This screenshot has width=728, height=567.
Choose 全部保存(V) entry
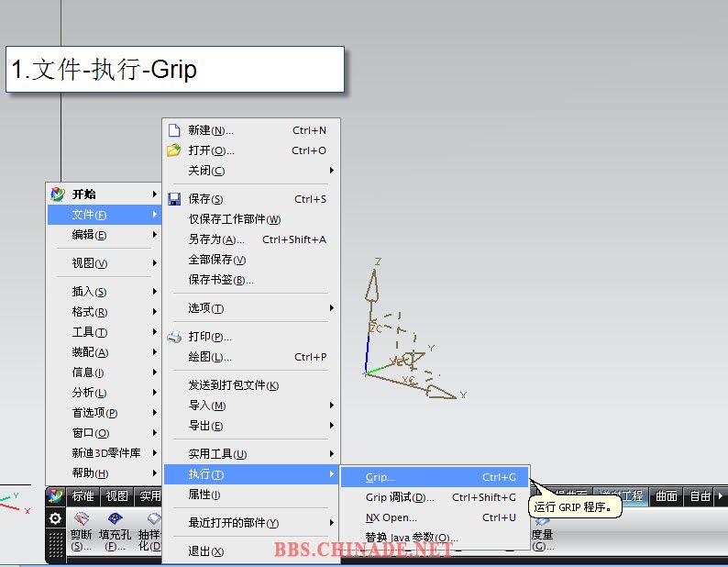[250, 260]
